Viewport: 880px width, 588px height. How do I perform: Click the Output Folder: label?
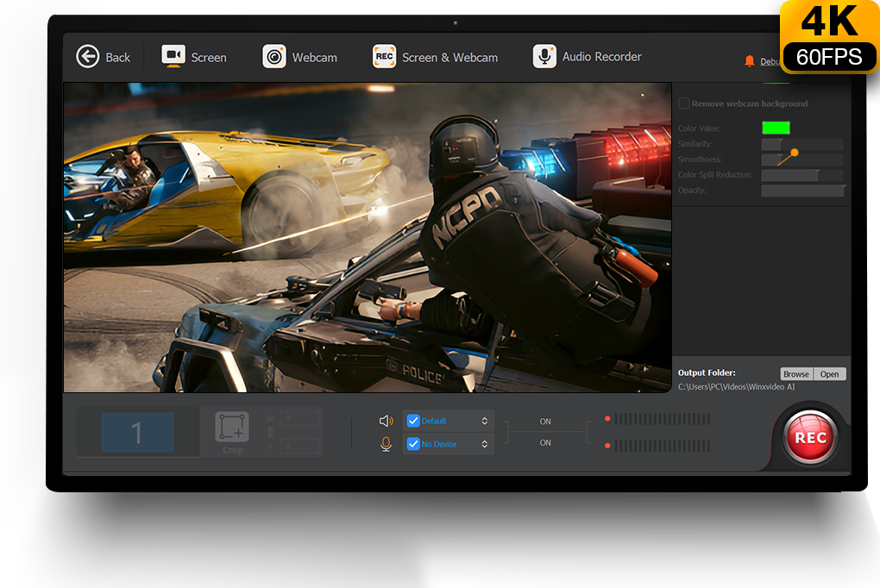pyautogui.click(x=707, y=372)
